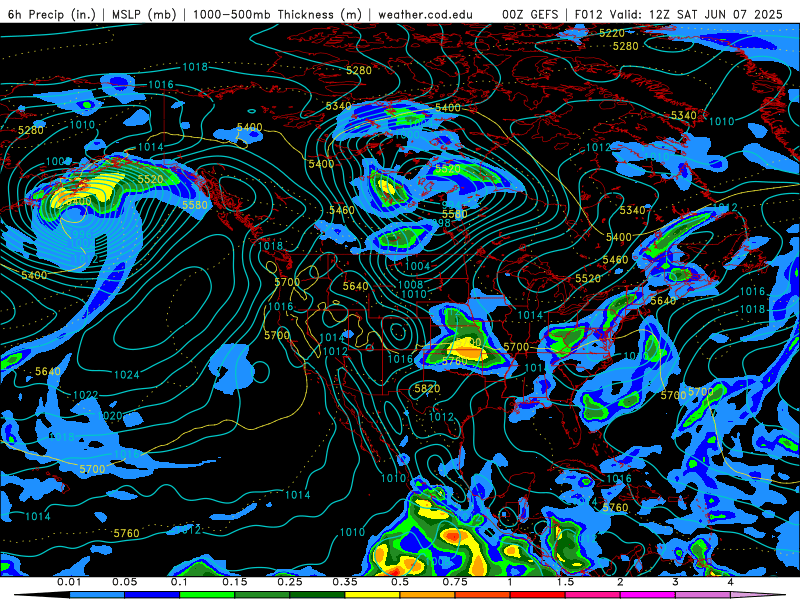Select the violet 3–4 legend swatch
The width and height of the screenshot is (800, 600).
tap(703, 595)
